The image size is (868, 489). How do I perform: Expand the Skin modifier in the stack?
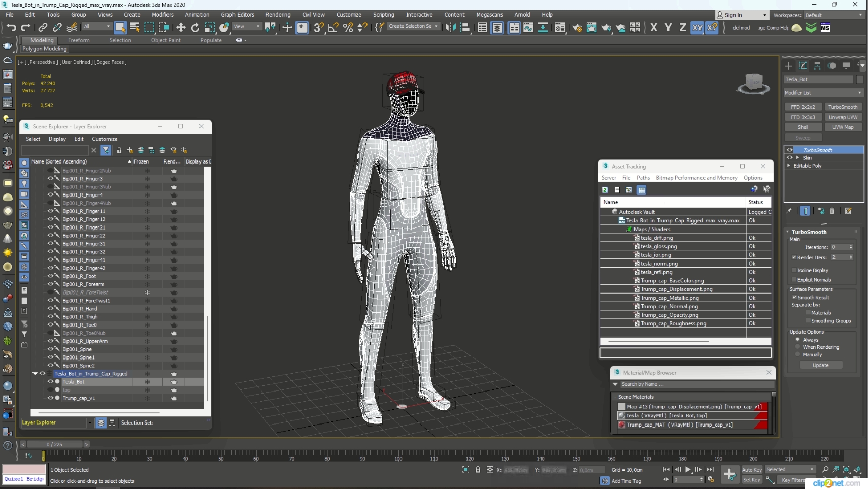798,158
